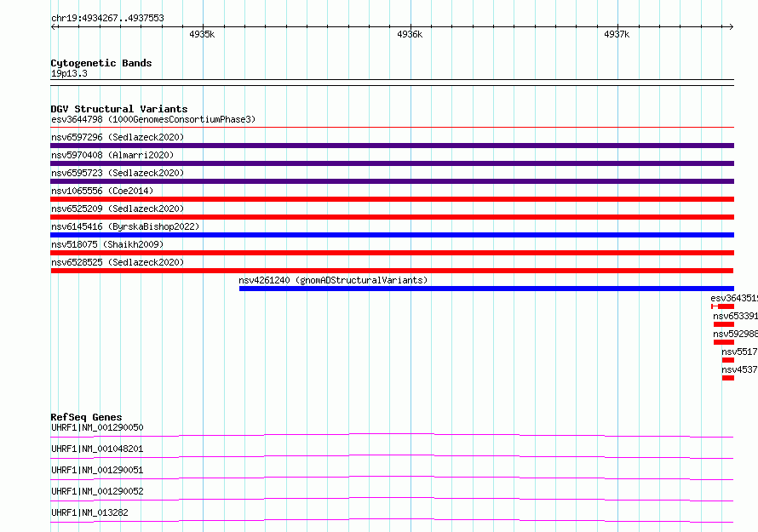Open the nsv5970408 (Almarri2020) label
Viewport: 758px width, 532px height.
coord(112,155)
